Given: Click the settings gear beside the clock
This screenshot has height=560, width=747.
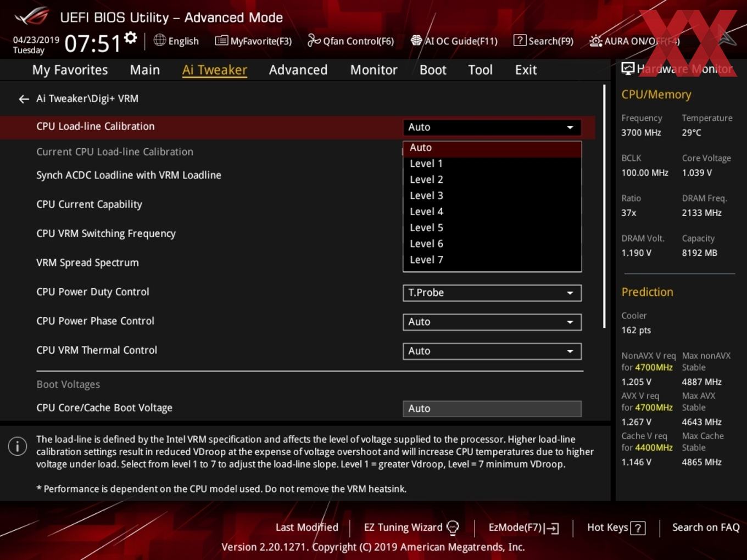Looking at the screenshot, I should coord(131,38).
